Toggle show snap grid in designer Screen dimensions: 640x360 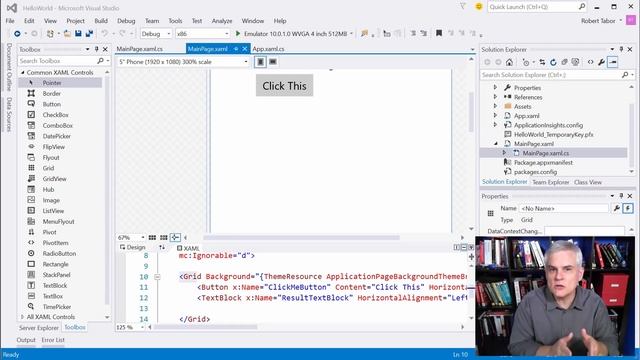[x=152, y=237]
